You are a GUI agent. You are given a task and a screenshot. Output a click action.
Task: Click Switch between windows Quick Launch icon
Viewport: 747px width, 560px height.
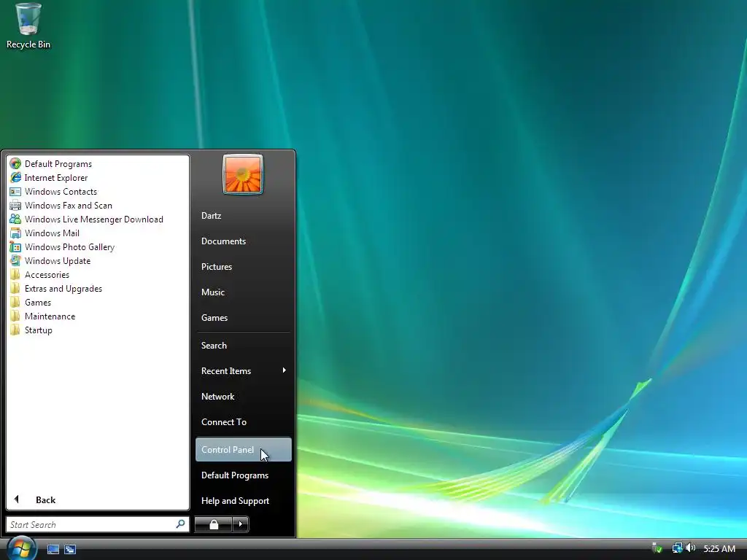click(70, 549)
